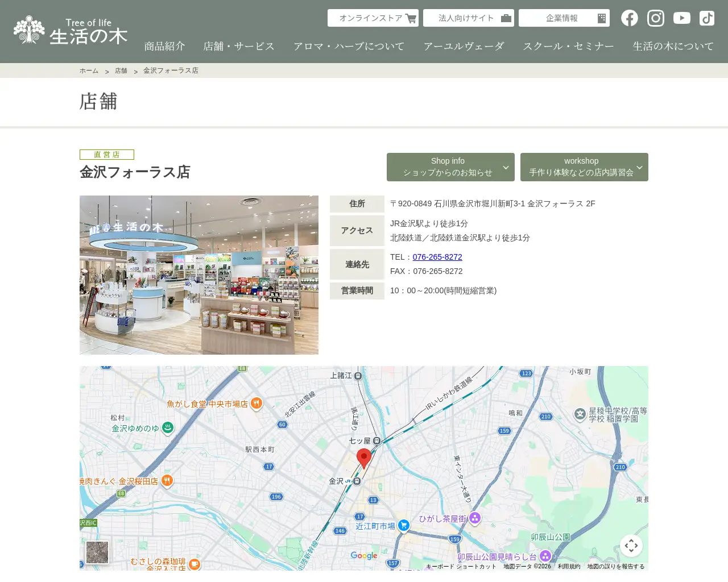This screenshot has width=728, height=582.
Task: Click キーボード ショートカット on map
Action: point(461,566)
